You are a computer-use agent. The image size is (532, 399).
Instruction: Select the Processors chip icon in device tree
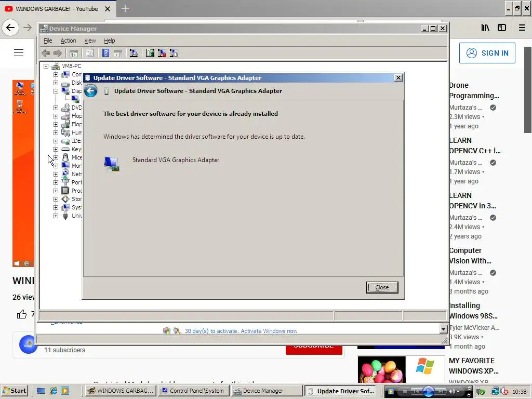point(65,191)
